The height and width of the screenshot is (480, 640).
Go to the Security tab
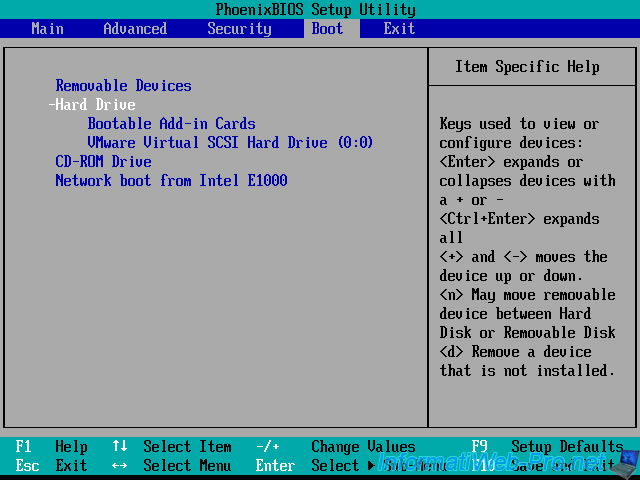point(239,29)
